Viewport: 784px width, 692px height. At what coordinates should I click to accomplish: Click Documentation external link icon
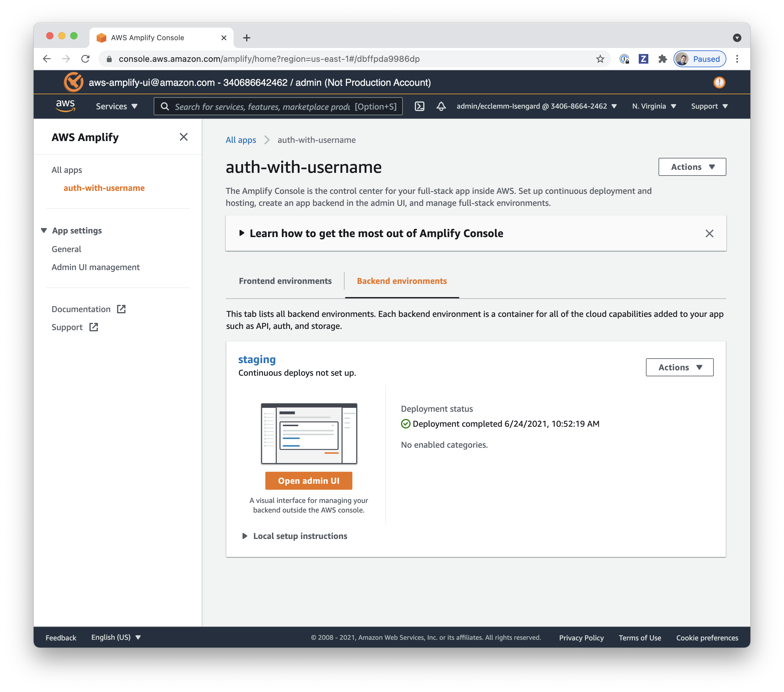click(x=121, y=309)
